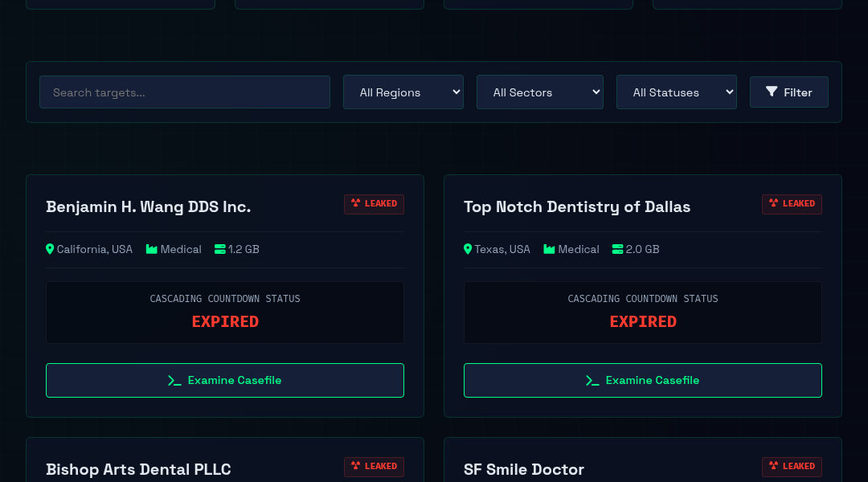
Task: Click the 2.0 GB size value
Action: tap(643, 249)
